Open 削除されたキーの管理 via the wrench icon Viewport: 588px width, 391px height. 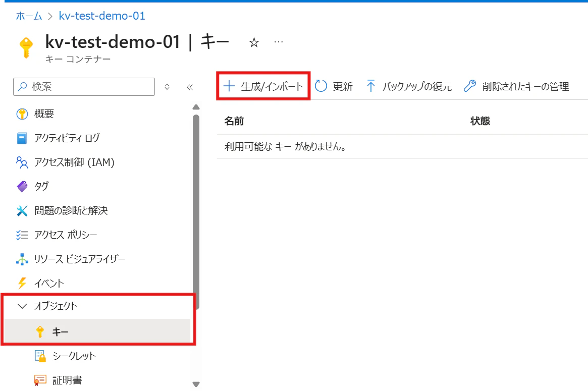click(469, 86)
